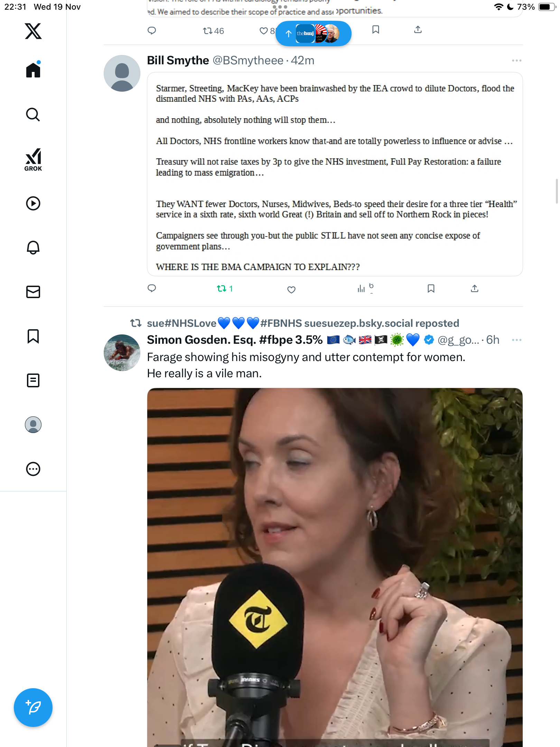
Task: Open Notifications bell in sidebar
Action: pyautogui.click(x=33, y=248)
